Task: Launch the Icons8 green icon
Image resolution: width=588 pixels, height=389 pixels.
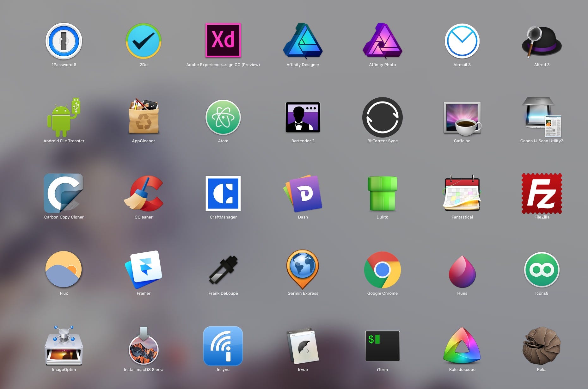Action: tap(542, 270)
